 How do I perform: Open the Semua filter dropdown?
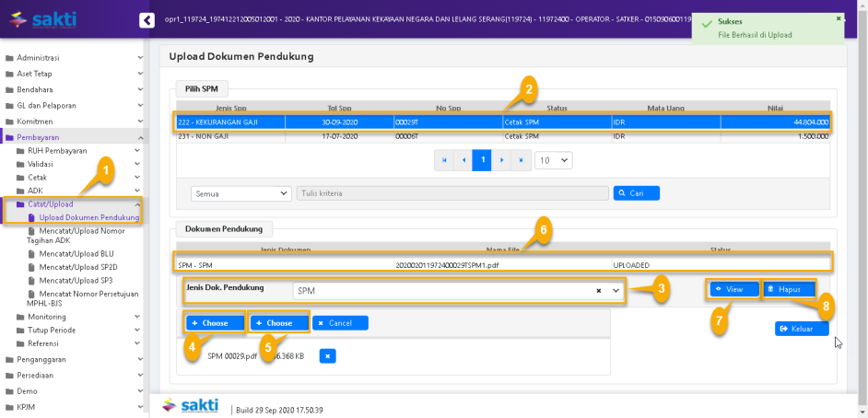tap(241, 193)
